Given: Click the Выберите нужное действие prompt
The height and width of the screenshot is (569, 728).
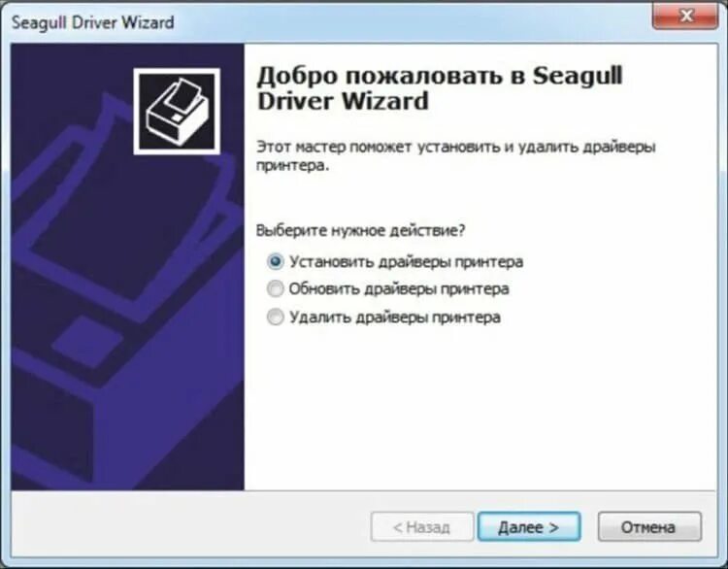Looking at the screenshot, I should pyautogui.click(x=361, y=230).
